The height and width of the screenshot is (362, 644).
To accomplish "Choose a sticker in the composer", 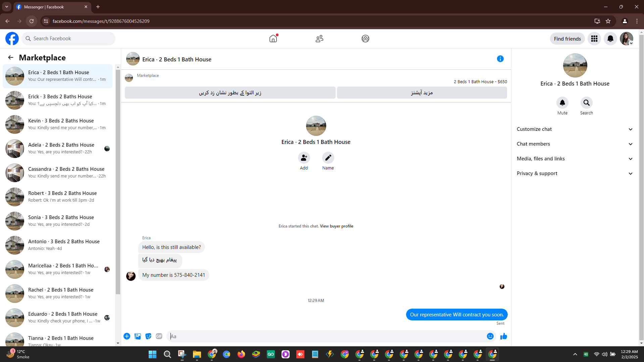I will click(148, 336).
